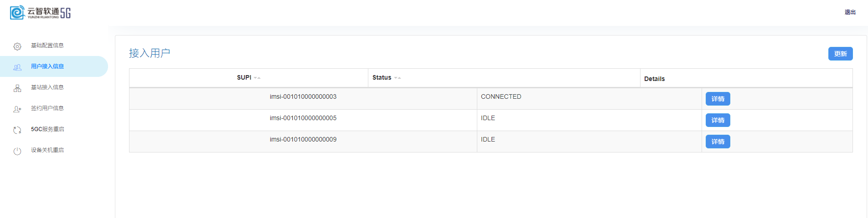Click the users icon beside 用户接入信息
Screen dimensions: 868x218
tap(17, 67)
